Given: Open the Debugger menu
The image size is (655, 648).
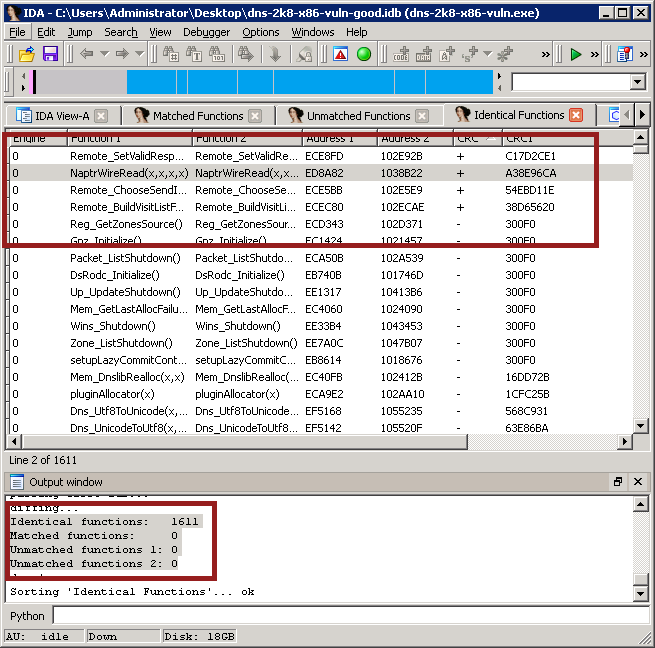Looking at the screenshot, I should coord(206,32).
